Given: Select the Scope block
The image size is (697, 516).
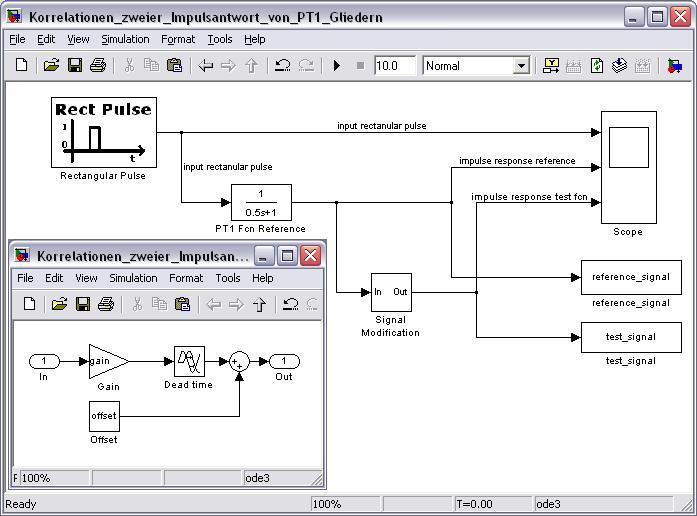Looking at the screenshot, I should [628, 167].
